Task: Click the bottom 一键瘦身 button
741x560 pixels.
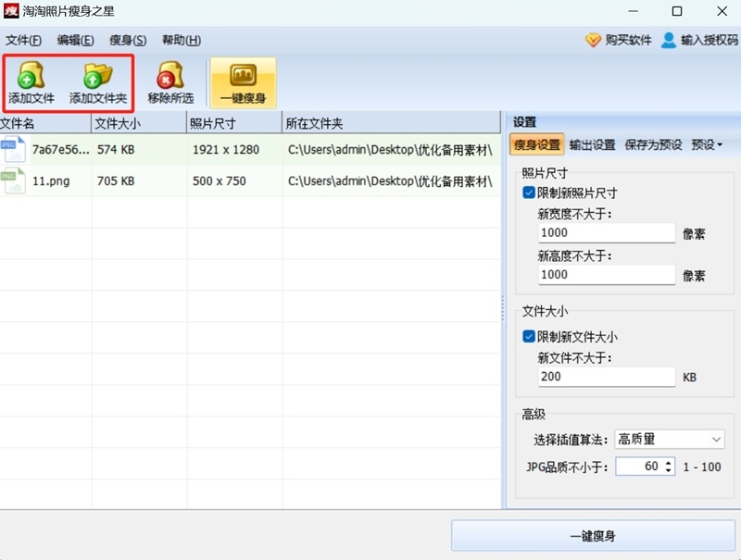Action: coord(593,536)
